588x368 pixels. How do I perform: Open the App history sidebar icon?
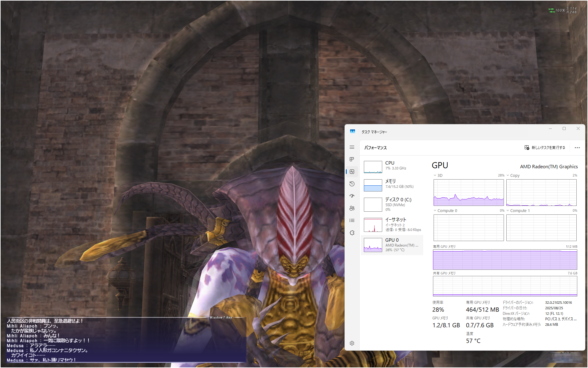(352, 184)
